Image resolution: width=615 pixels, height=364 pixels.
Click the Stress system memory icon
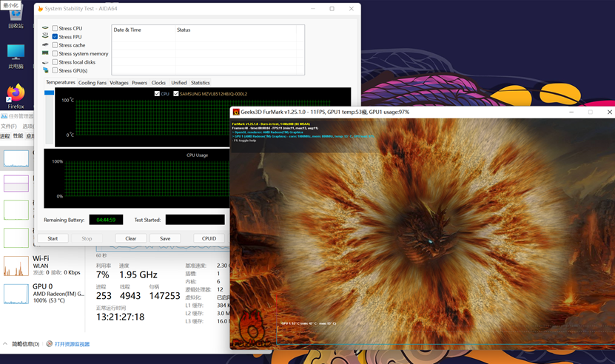tap(45, 53)
